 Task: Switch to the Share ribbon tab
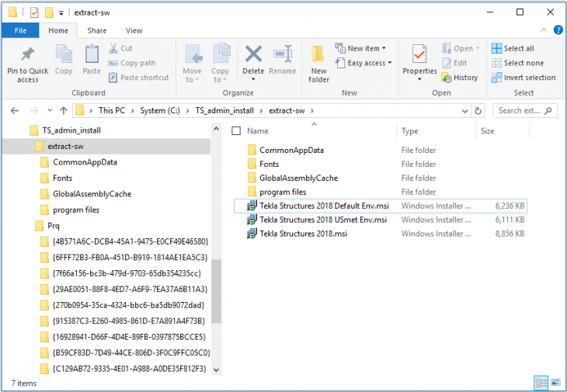(x=97, y=31)
